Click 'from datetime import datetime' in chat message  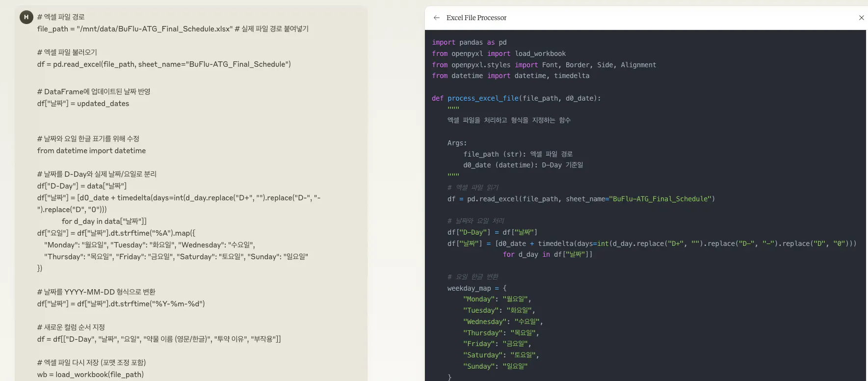coord(91,150)
